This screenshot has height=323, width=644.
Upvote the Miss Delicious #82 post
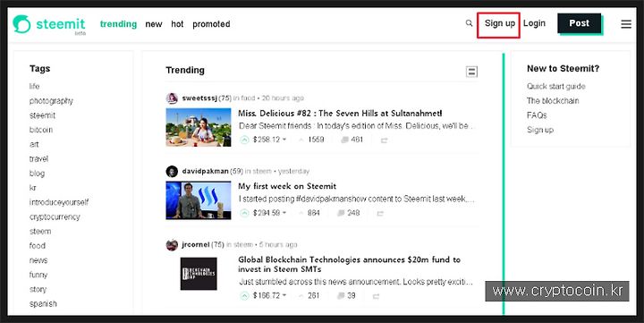pyautogui.click(x=244, y=140)
